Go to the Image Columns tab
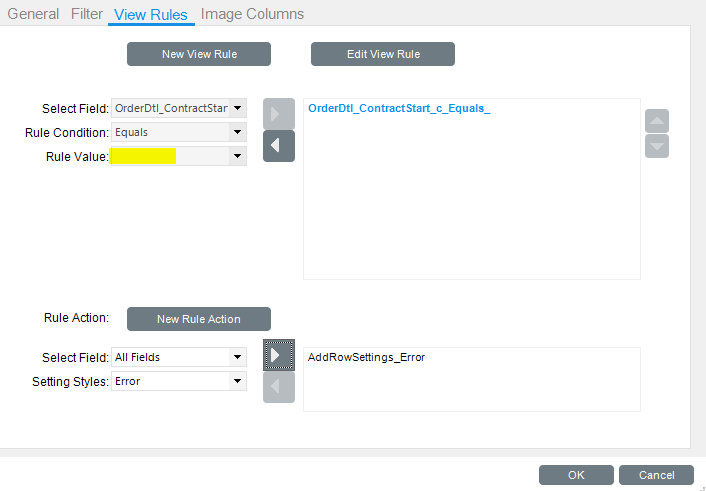The image size is (706, 491). [x=252, y=14]
